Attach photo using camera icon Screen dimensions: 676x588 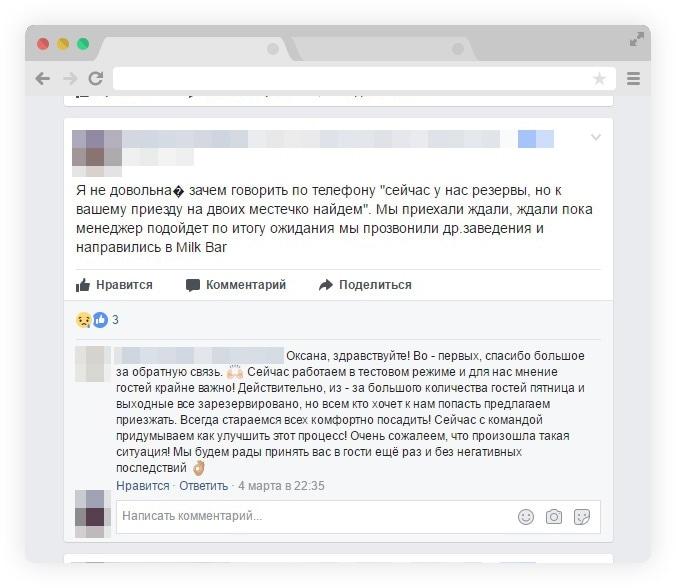click(x=554, y=517)
